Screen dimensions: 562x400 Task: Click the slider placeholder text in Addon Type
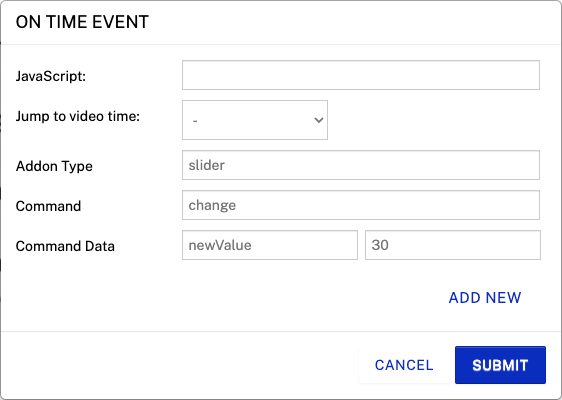click(x=207, y=165)
